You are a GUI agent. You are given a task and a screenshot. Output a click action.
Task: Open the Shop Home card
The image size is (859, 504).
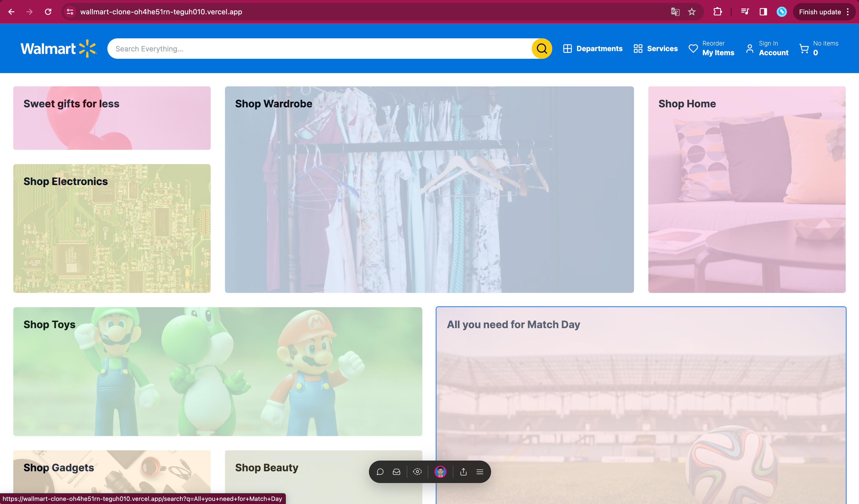(x=747, y=189)
